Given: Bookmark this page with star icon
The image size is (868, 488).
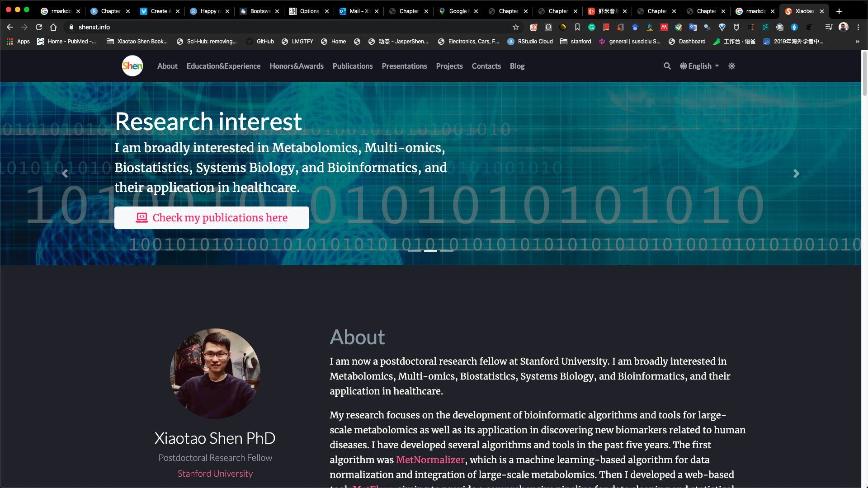Looking at the screenshot, I should (516, 27).
